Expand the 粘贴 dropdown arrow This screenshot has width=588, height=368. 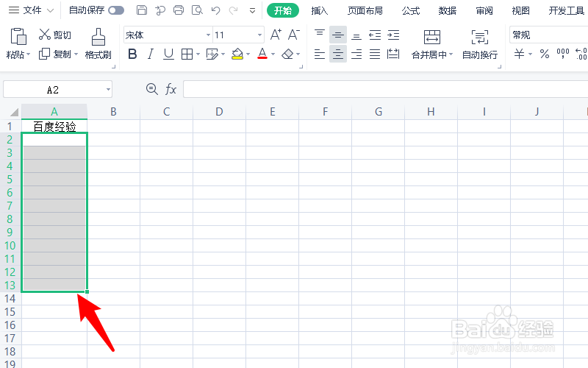pyautogui.click(x=28, y=54)
